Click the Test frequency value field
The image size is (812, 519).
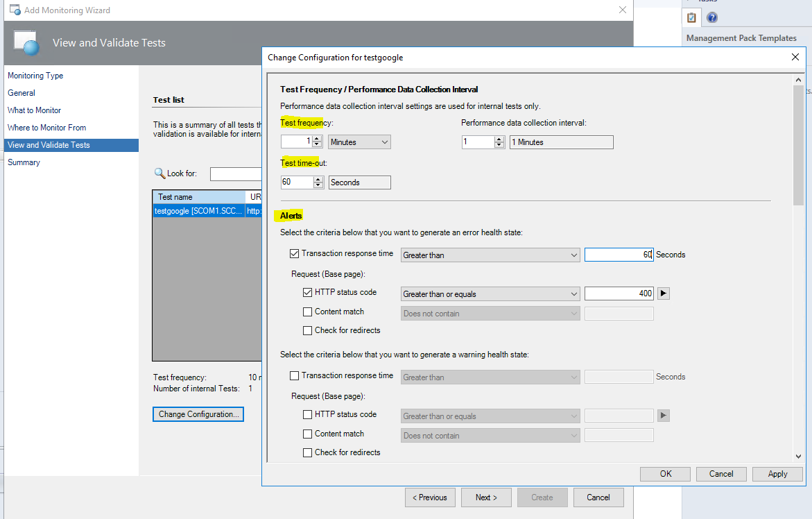(x=297, y=142)
